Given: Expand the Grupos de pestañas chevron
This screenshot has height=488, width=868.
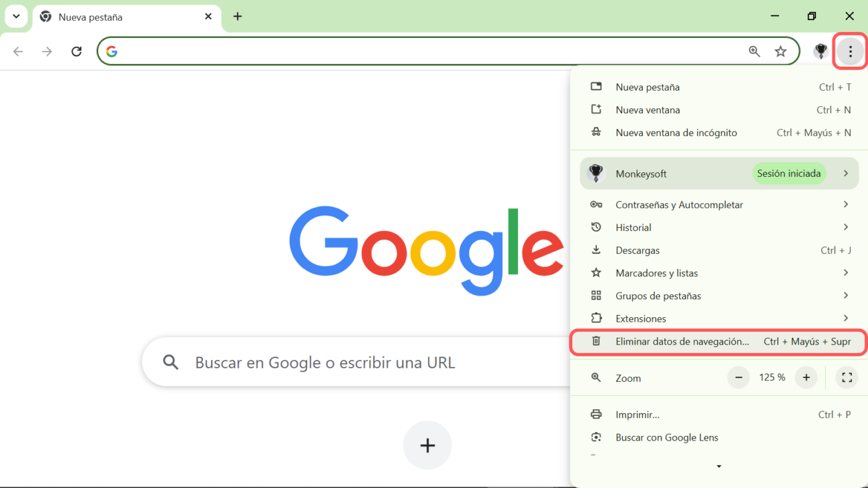Looking at the screenshot, I should 846,295.
